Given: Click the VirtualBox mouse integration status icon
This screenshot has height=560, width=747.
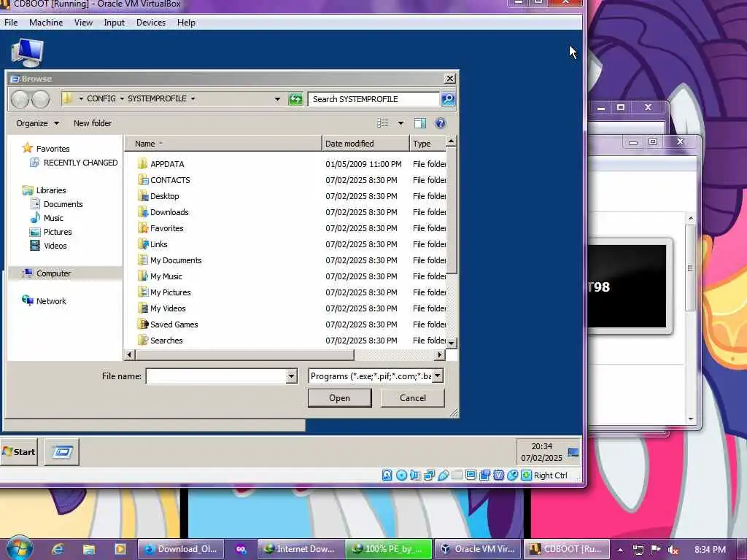Looking at the screenshot, I should [512, 475].
